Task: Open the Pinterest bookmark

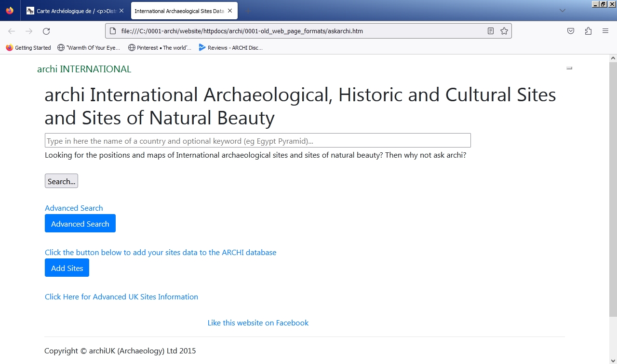Action: (160, 48)
